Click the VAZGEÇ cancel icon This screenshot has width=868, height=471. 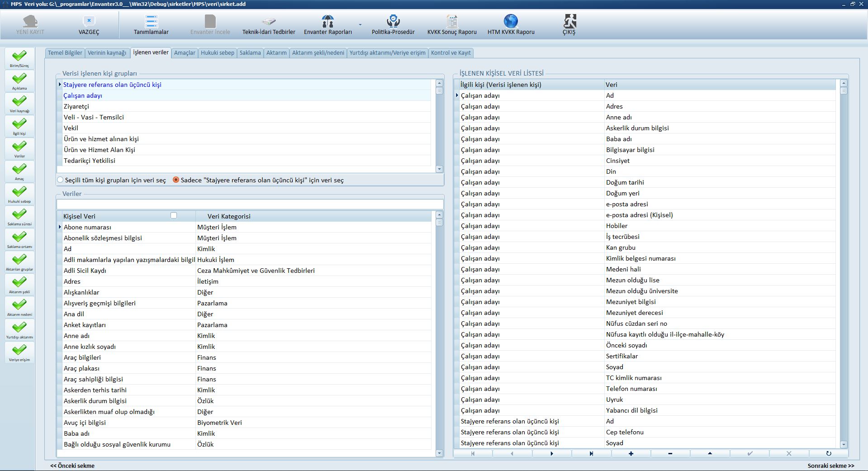(89, 21)
